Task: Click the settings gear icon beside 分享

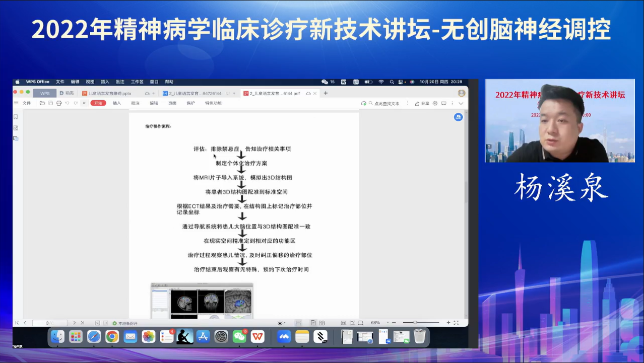Action: [x=435, y=103]
